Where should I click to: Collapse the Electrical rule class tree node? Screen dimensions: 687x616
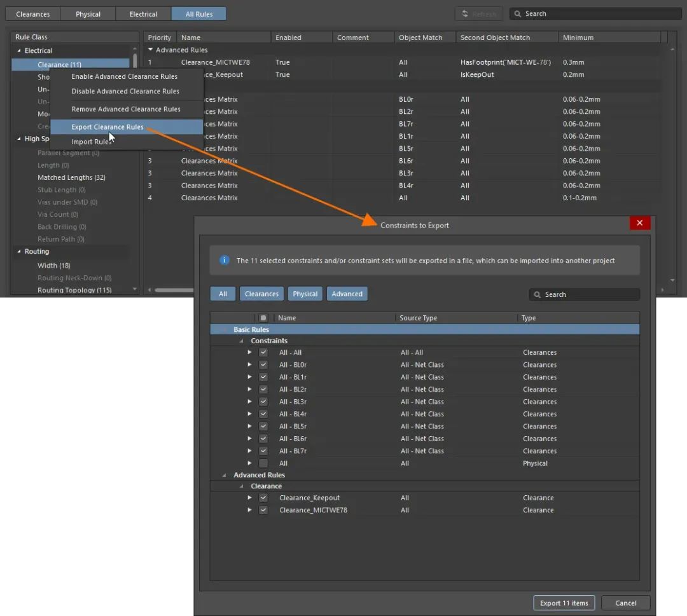[19, 51]
